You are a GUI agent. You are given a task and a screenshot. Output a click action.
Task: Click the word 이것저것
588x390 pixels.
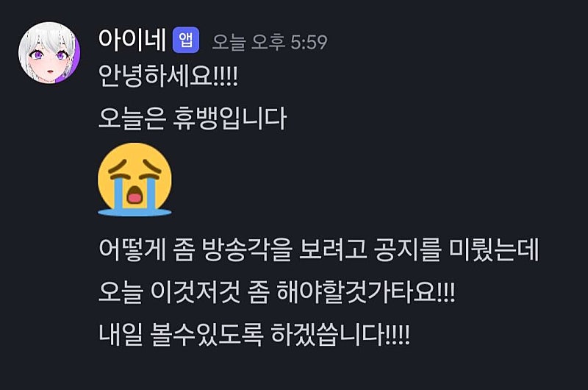tap(196, 291)
